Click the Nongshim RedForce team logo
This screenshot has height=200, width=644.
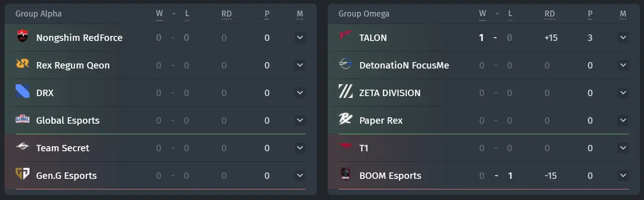(x=23, y=37)
